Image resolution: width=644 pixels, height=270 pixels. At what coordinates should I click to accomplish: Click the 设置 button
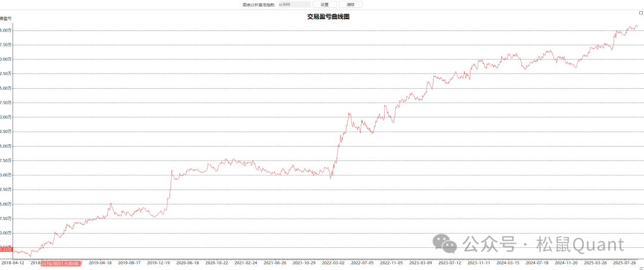(324, 5)
